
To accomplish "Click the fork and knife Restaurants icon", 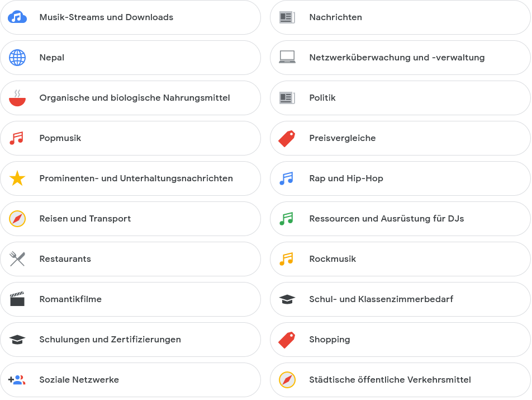I will point(17,259).
